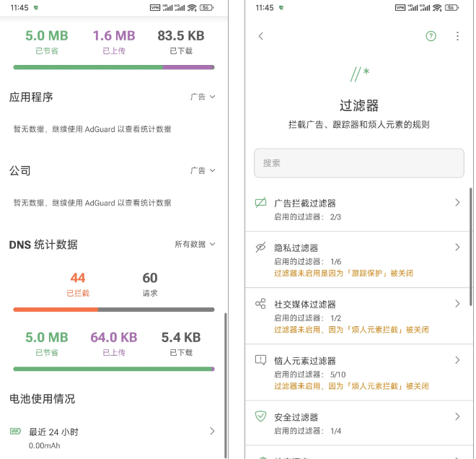Viewport: 476px width, 459px height.
Task: Click the 过滤器 page title
Action: 359,105
